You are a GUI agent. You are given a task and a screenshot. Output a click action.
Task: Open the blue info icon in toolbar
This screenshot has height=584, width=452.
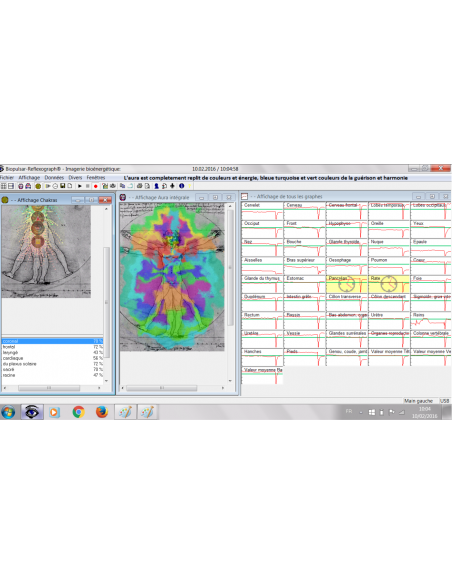[182, 186]
